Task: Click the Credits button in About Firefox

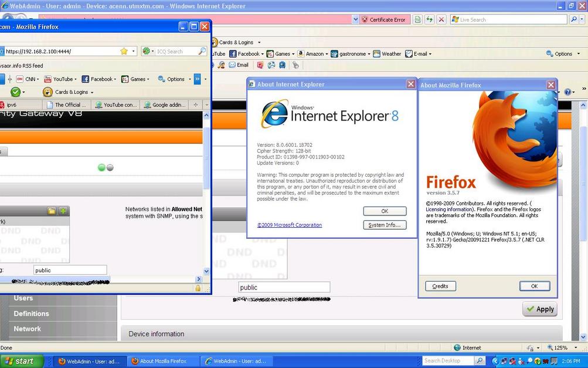Action: (x=440, y=286)
